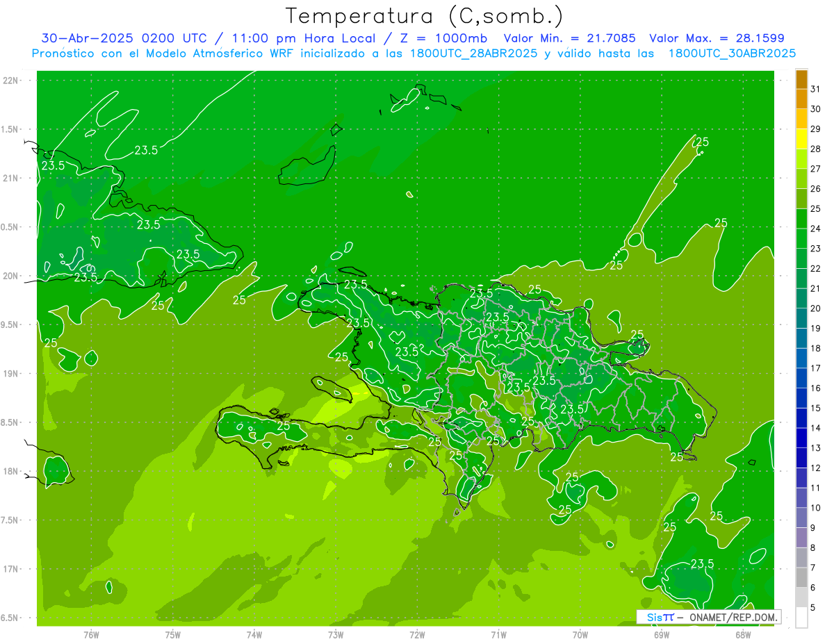Click the '0.5N' latitude axis label
Viewport: 834px width, 644px height.
10,227
